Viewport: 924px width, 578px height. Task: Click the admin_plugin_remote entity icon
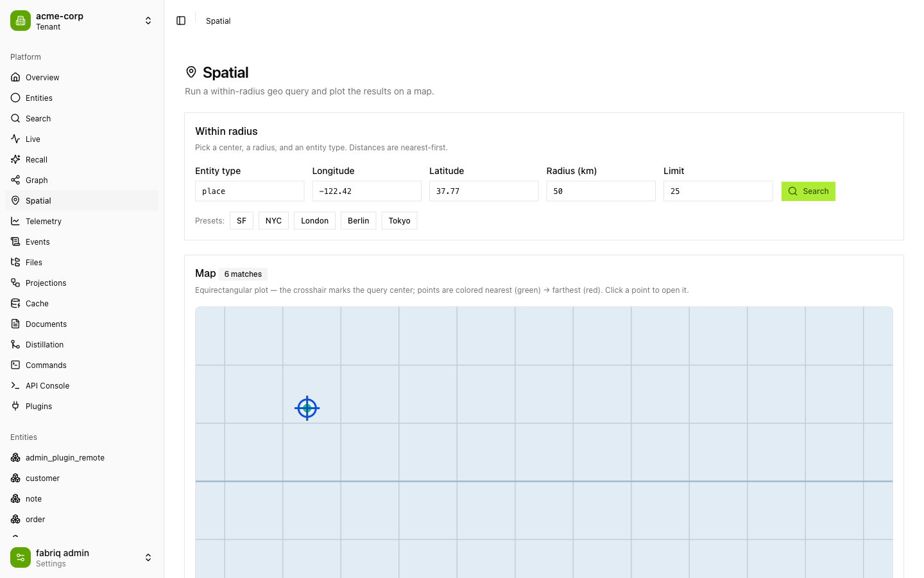(15, 457)
